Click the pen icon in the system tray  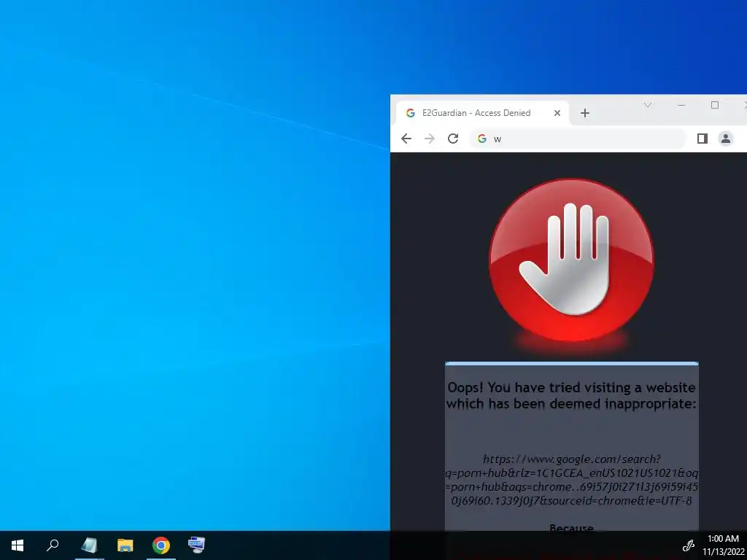click(689, 545)
